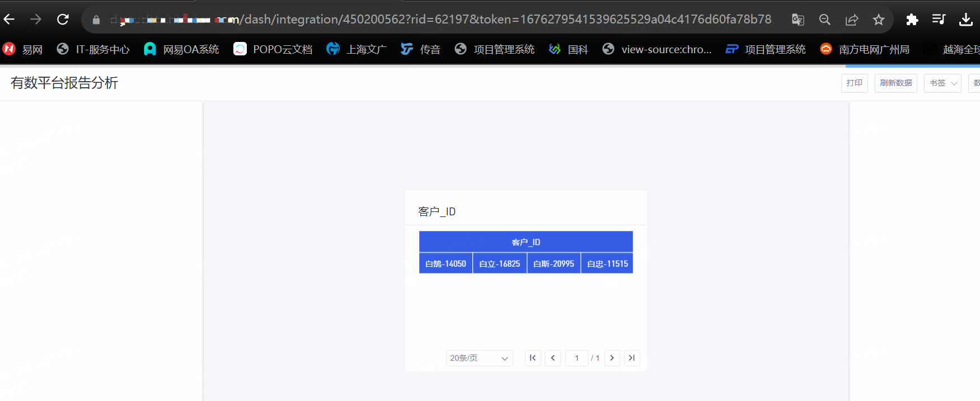Open the 项目管理系统 bookmark with globe icon
The width and height of the screenshot is (980, 401).
[x=495, y=49]
